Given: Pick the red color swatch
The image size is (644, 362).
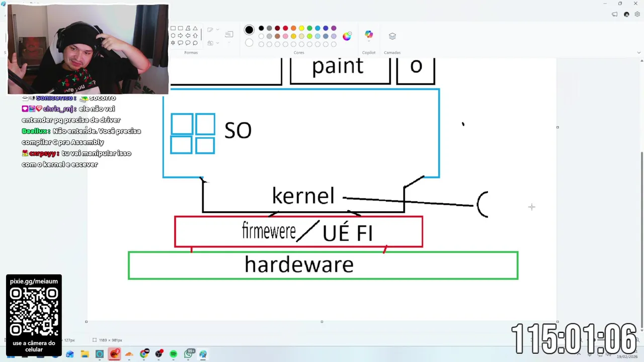Looking at the screenshot, I should (285, 28).
